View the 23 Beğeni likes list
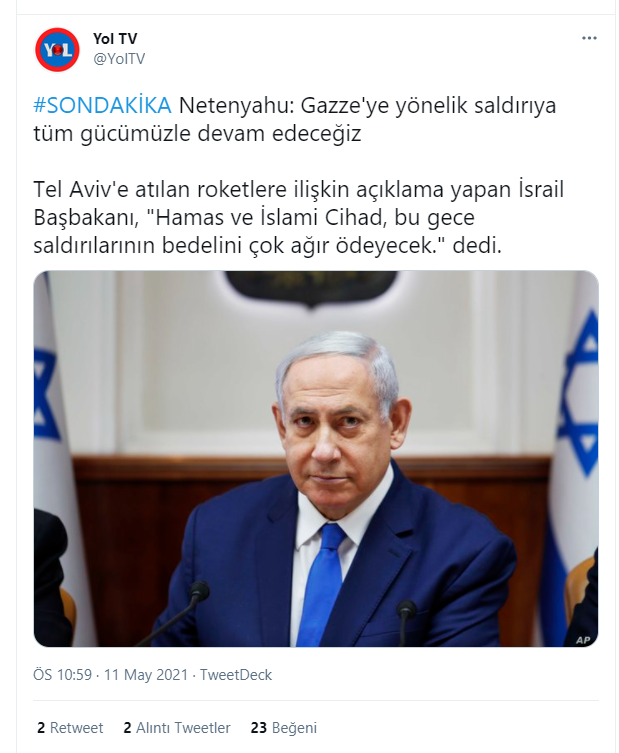The image size is (619, 753). 284,728
